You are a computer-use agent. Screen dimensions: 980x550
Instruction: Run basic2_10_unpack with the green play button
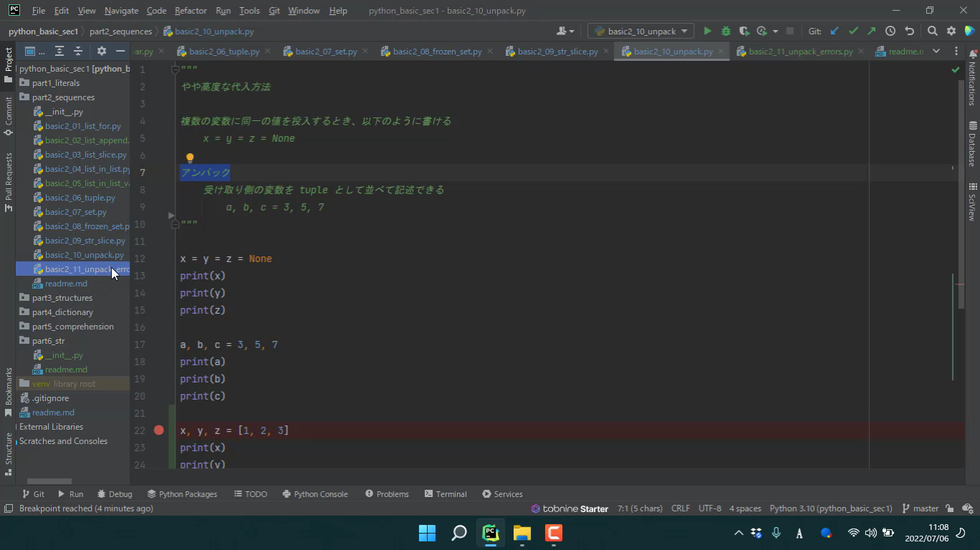(707, 31)
